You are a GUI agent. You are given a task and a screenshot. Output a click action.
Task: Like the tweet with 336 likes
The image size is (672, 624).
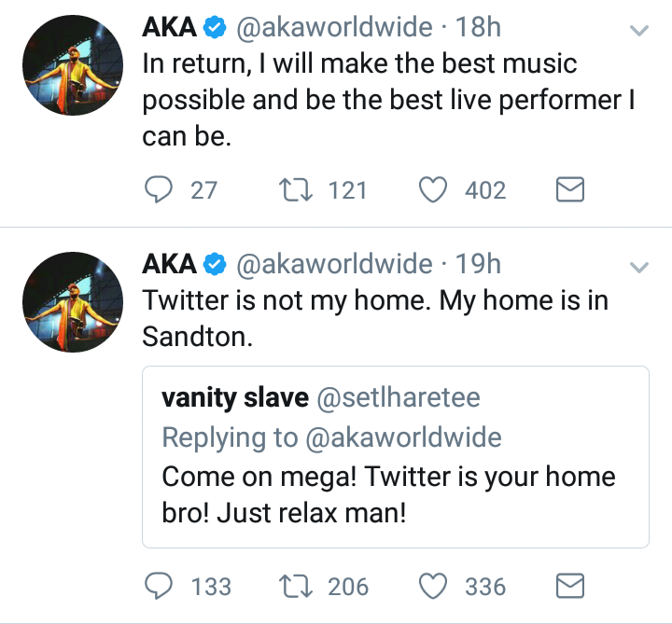432,586
